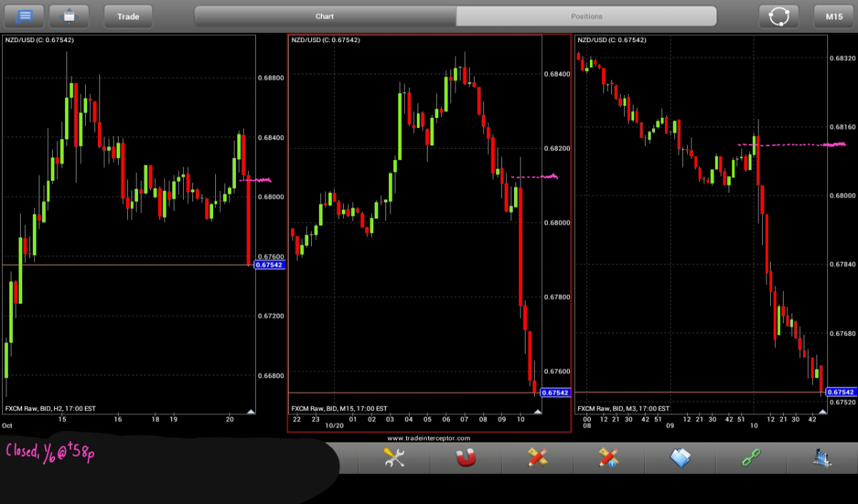Open the blue list menu icon
Screen dimensions: 858x504
[24, 16]
